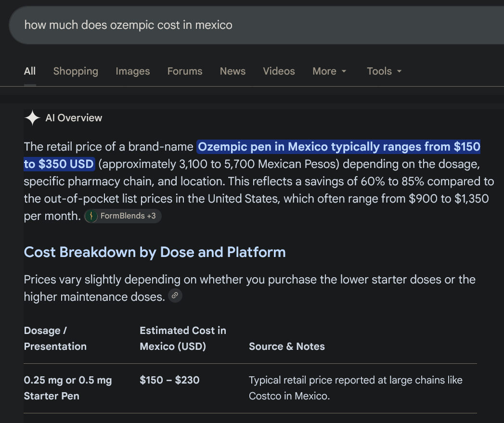This screenshot has width=504, height=423.
Task: Click the '$150 – $230' price cell
Action: [169, 380]
